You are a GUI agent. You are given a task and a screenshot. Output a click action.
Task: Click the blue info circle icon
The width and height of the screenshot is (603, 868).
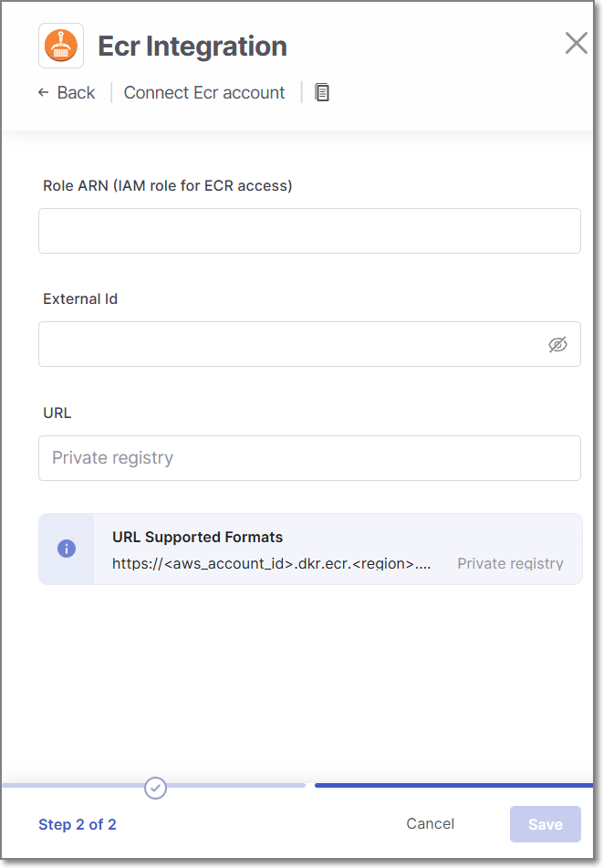coord(67,549)
